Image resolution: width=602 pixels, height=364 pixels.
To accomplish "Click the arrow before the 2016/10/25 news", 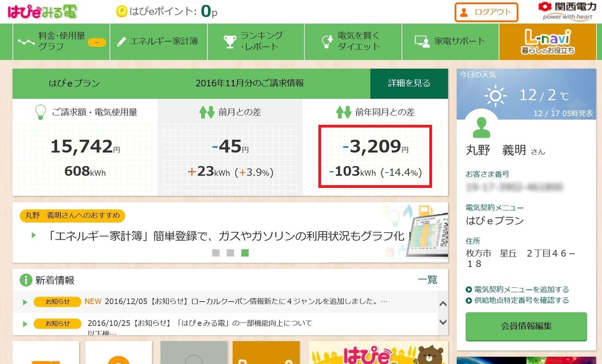I will [x=25, y=324].
